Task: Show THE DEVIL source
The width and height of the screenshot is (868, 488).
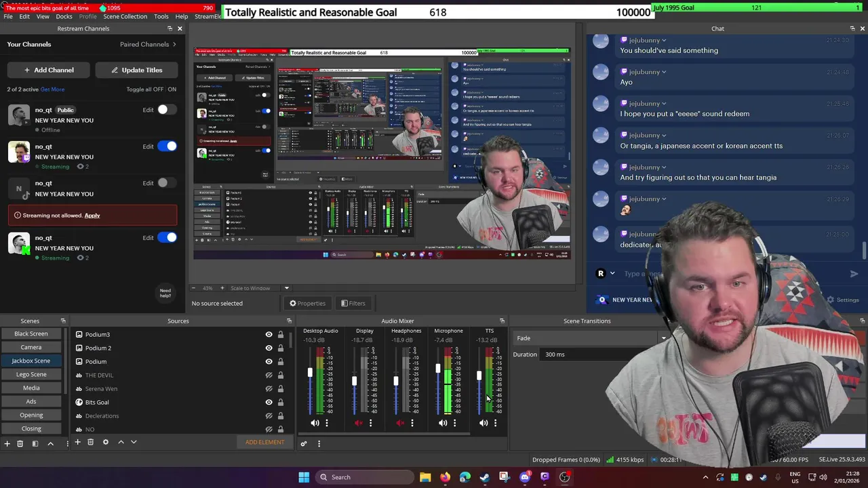Action: pos(269,375)
